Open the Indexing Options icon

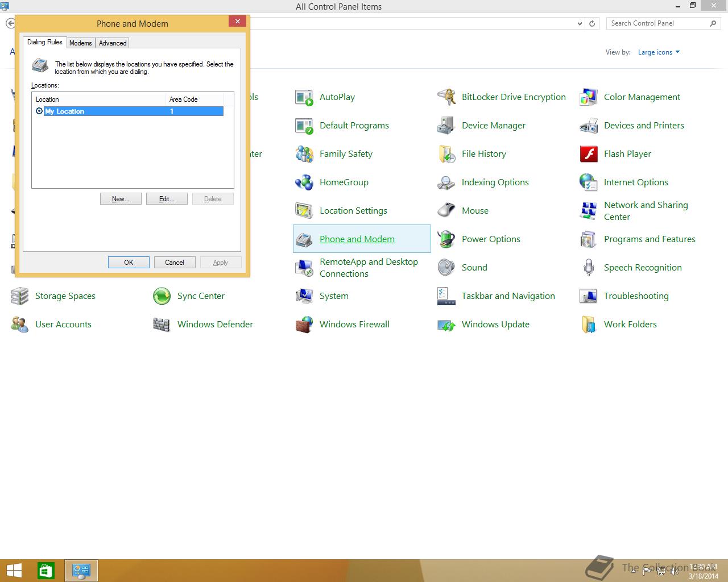coord(446,182)
